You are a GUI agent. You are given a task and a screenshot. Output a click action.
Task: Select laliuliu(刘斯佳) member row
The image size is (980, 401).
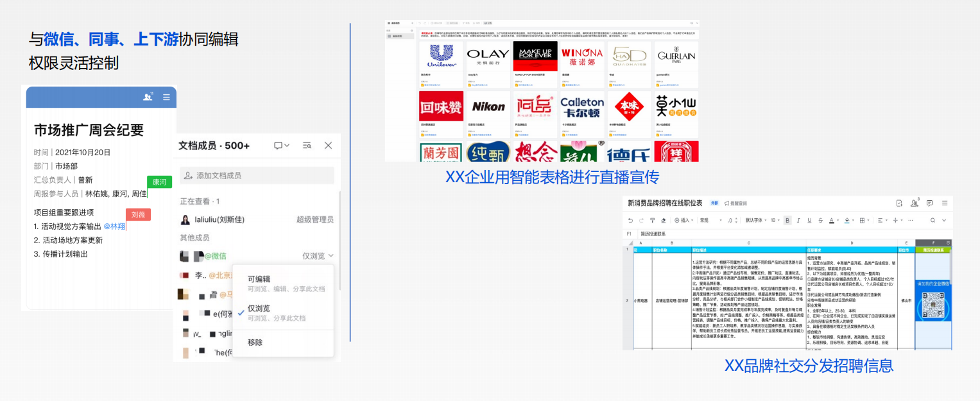[x=257, y=219]
